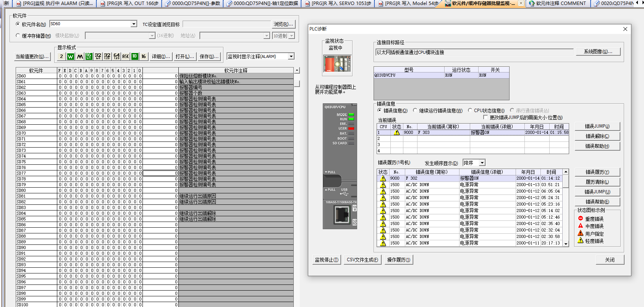
Task: Switch to the 软元件注释 COMMENT tab
Action: (557, 3)
